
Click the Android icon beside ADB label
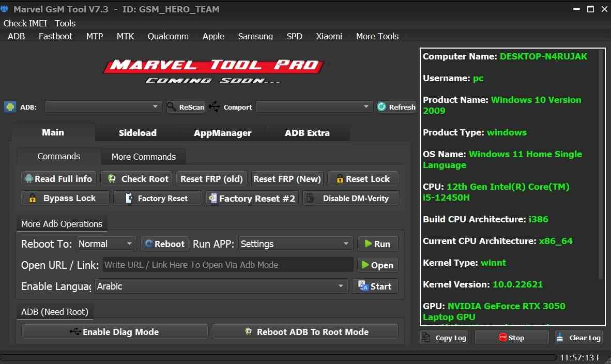point(10,107)
